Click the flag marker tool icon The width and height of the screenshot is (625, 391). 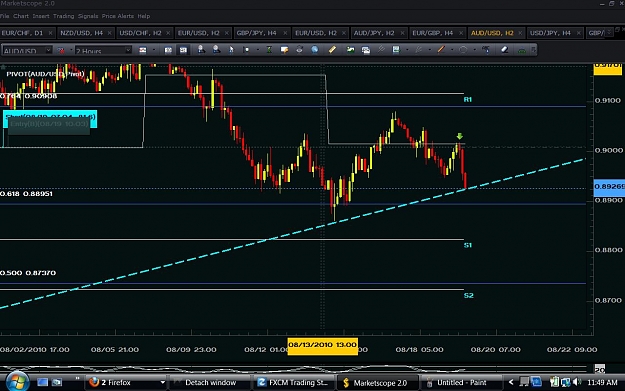(246, 50)
